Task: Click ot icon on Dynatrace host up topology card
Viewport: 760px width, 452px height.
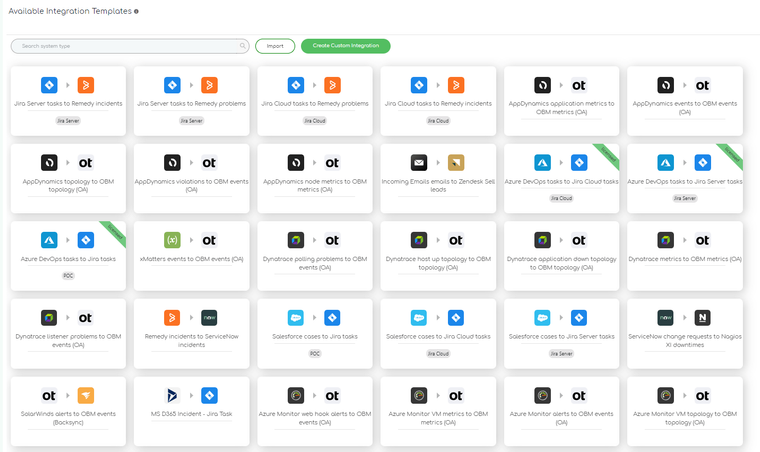Action: pos(456,240)
